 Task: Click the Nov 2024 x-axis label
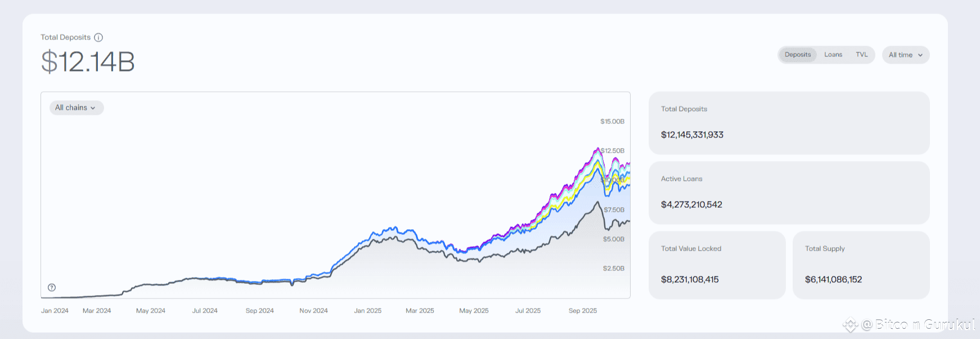pyautogui.click(x=313, y=311)
